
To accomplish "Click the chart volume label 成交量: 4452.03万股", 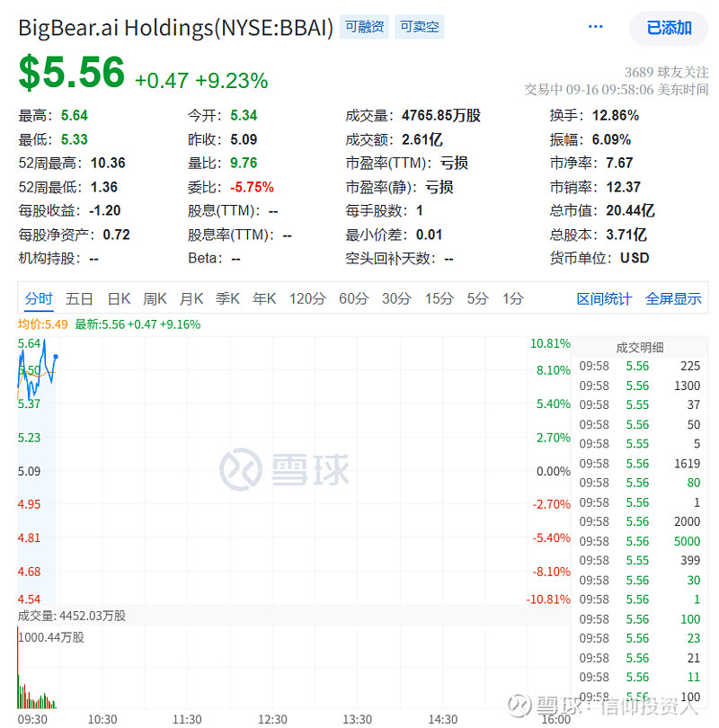I will click(72, 616).
